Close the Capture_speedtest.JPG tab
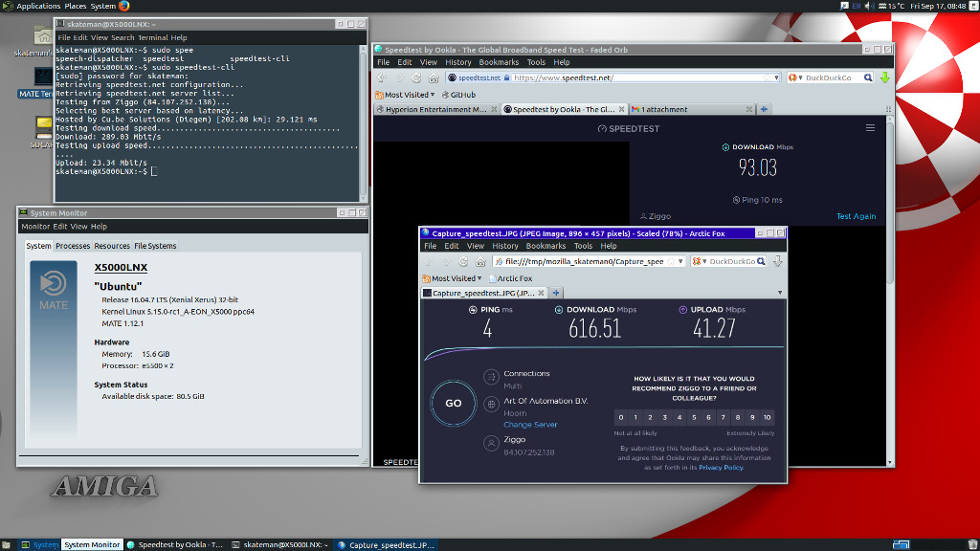Image resolution: width=980 pixels, height=551 pixels. coord(542,293)
